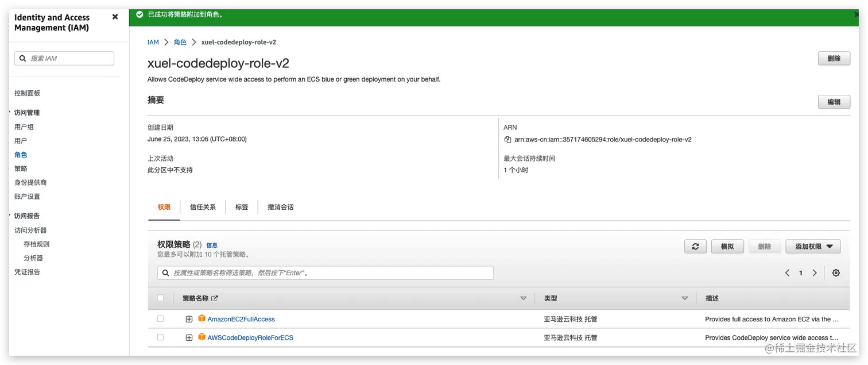Screen dimensions: 868x365
Task: Close the IAM sidebar panel
Action: click(115, 17)
